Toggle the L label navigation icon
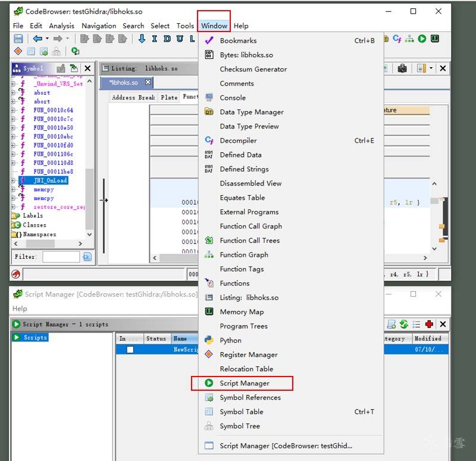This screenshot has width=476, height=461. coord(192,39)
